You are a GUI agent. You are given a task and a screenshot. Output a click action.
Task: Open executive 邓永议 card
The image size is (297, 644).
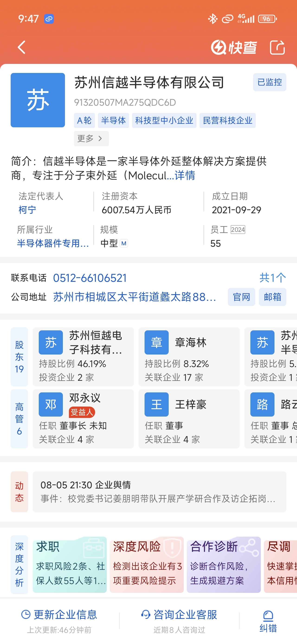pos(83,419)
